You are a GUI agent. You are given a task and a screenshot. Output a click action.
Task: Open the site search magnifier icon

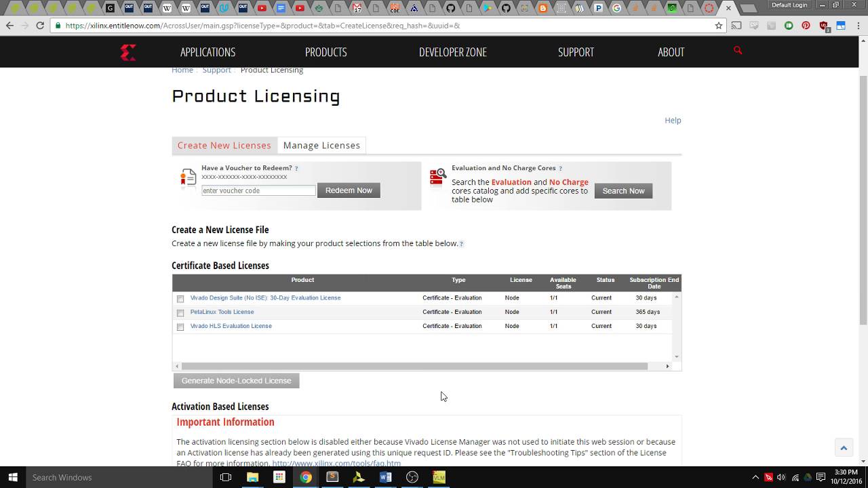738,50
